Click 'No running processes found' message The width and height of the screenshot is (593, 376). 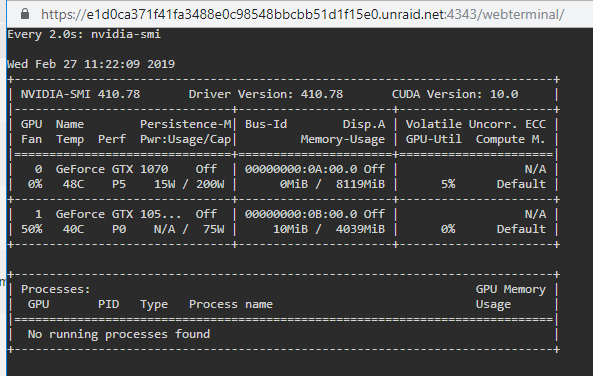(x=119, y=334)
